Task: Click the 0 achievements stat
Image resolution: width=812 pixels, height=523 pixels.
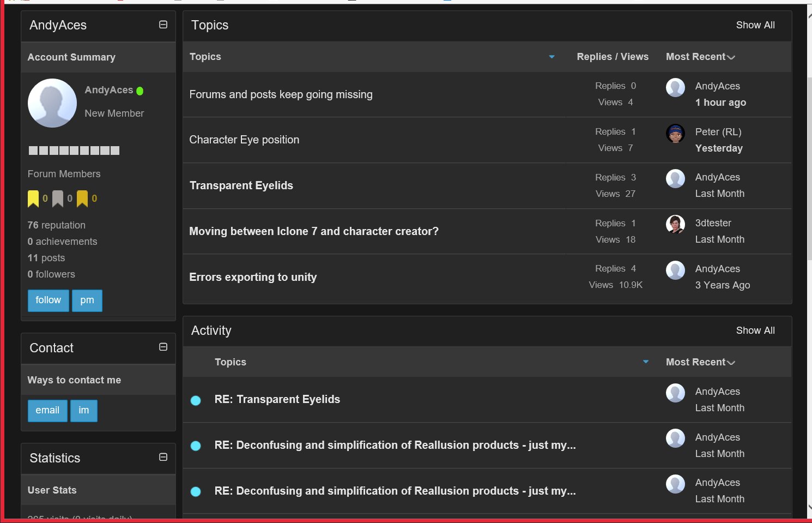Action: (63, 242)
